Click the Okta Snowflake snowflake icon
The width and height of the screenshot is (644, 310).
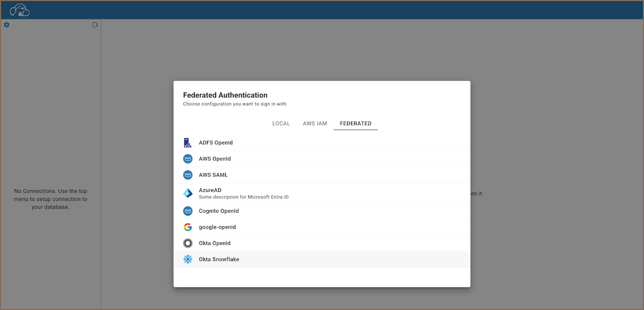coord(188,259)
